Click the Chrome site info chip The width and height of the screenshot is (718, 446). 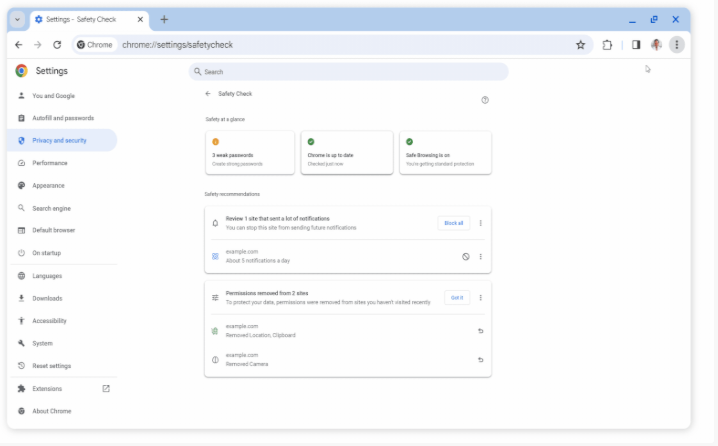pos(95,45)
